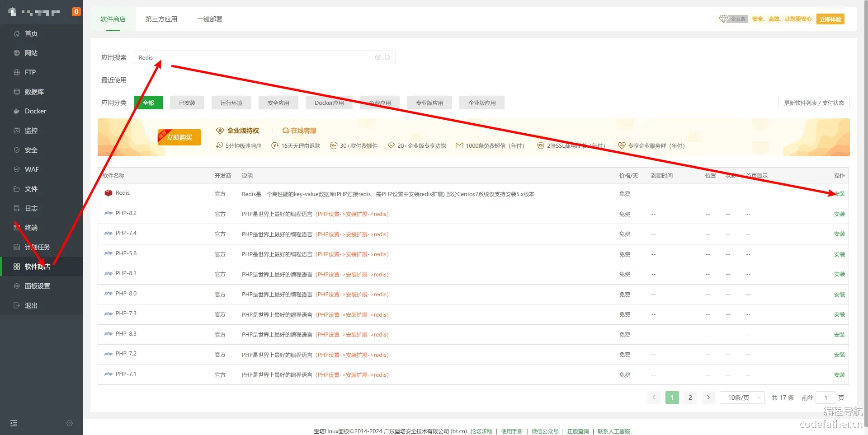Open the 10条/页 page size dropdown
Viewport: 868px width, 435px height.
click(x=742, y=398)
